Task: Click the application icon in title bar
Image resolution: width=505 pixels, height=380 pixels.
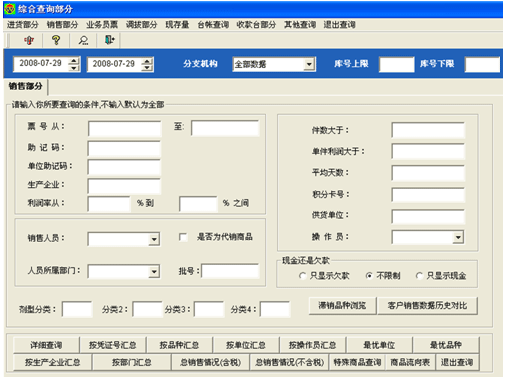Action: tap(10, 9)
